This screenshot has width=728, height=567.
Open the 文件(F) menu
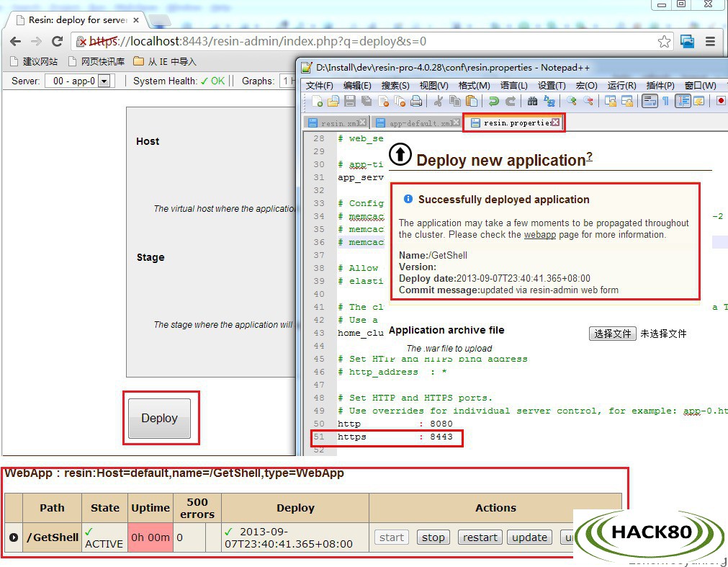pyautogui.click(x=320, y=86)
